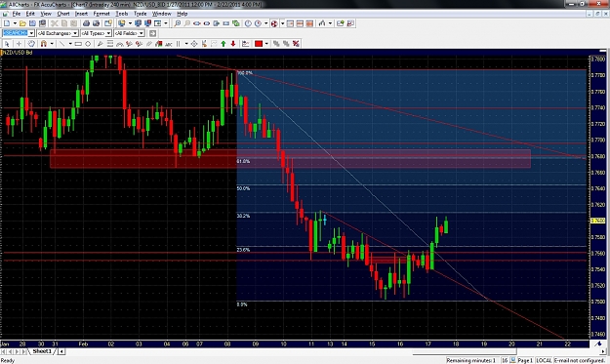Open the File menu

pos(16,14)
